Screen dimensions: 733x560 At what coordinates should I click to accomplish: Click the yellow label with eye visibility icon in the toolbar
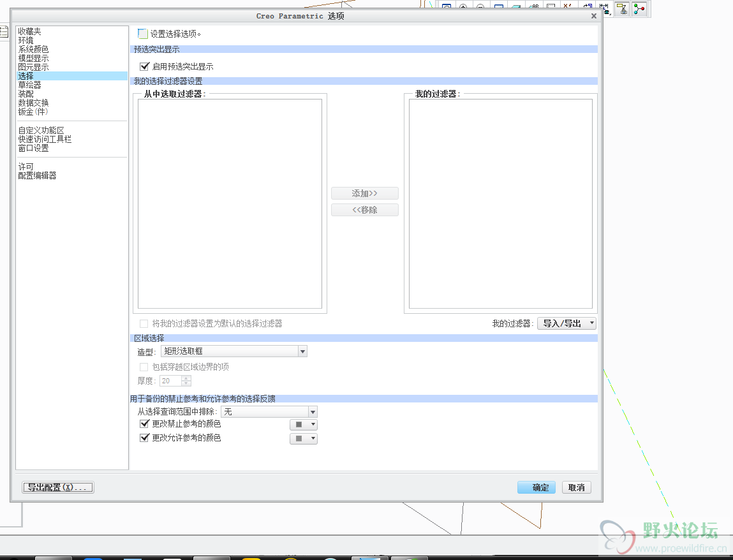(622, 8)
